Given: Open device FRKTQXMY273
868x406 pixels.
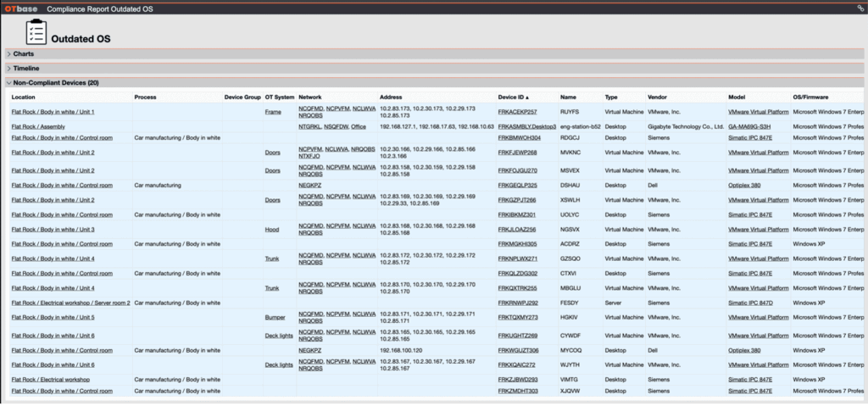Looking at the screenshot, I should click(518, 317).
